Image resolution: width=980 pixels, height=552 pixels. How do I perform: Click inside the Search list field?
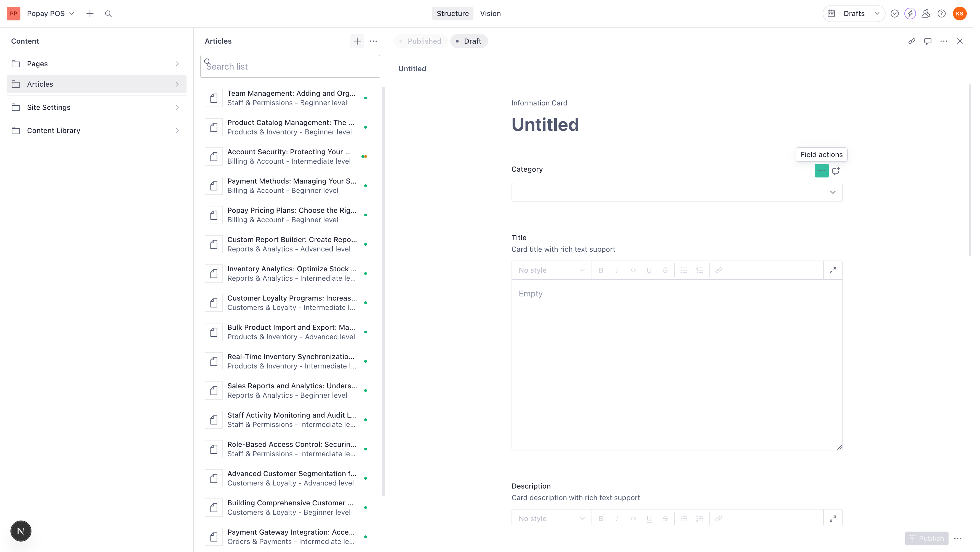click(x=290, y=66)
